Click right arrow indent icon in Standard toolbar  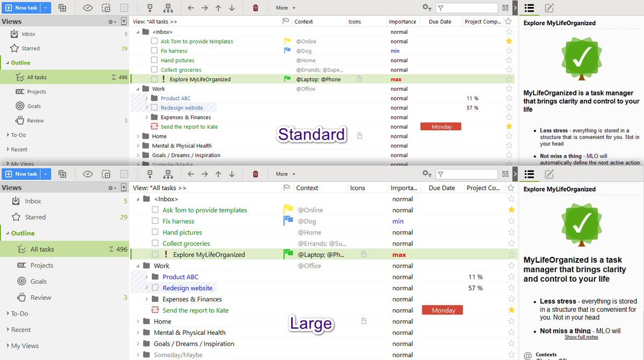(204, 8)
